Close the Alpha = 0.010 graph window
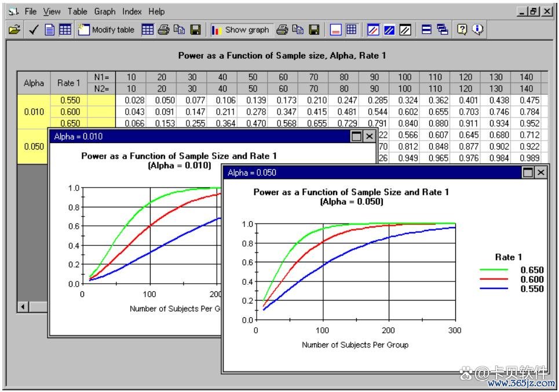This screenshot has height=392, width=559. (x=368, y=137)
